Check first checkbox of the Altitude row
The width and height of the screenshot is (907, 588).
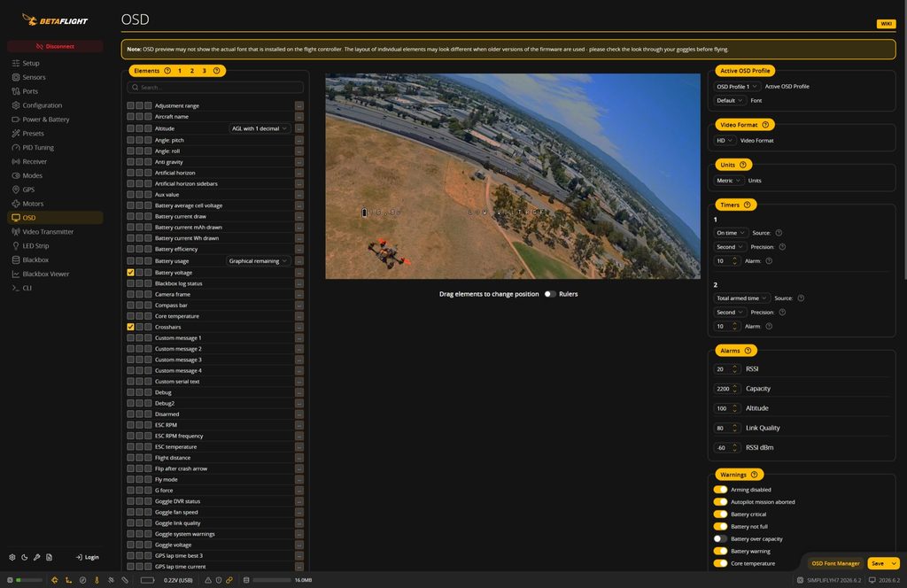coord(131,129)
